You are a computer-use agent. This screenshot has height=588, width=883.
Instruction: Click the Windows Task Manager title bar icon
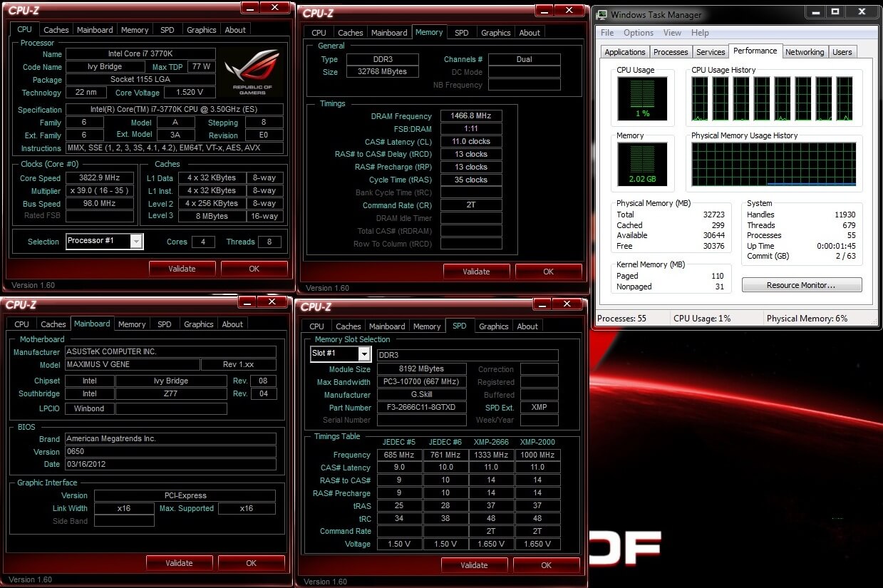pos(602,15)
